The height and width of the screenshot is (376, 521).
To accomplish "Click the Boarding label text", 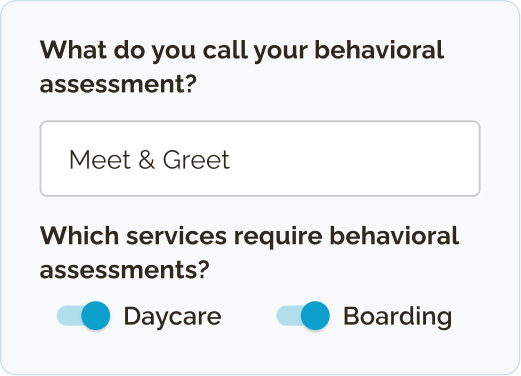I will 397,317.
